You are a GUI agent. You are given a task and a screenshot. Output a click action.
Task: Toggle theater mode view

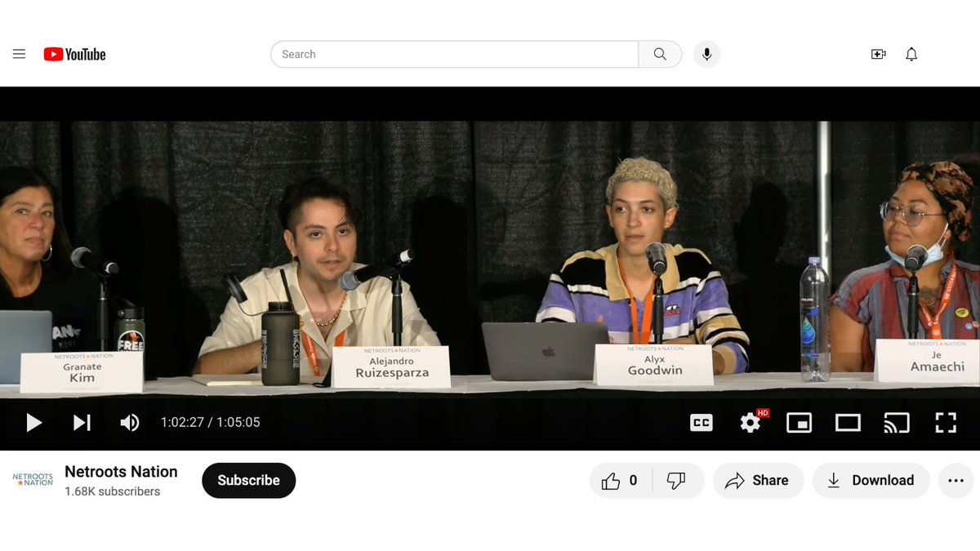tap(848, 422)
